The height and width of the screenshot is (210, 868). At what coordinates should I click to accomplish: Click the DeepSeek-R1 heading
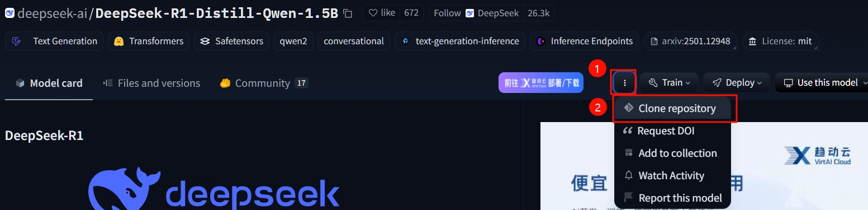tap(44, 136)
